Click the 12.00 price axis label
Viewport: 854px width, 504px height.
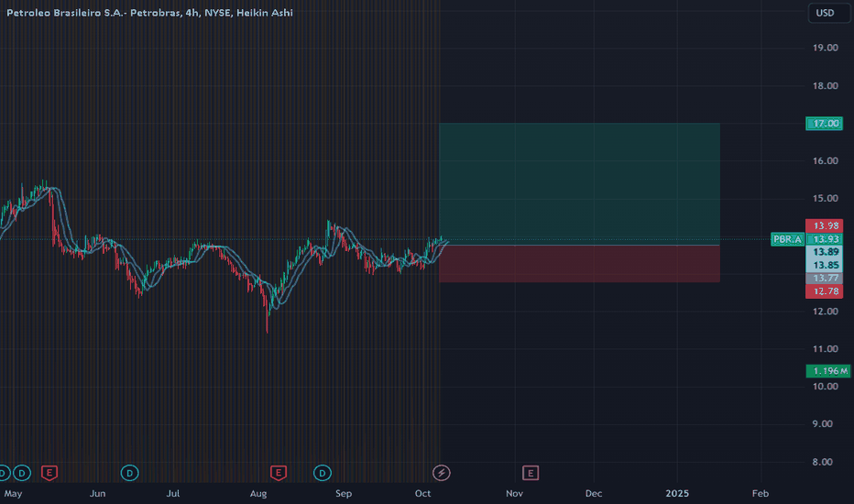tap(825, 312)
